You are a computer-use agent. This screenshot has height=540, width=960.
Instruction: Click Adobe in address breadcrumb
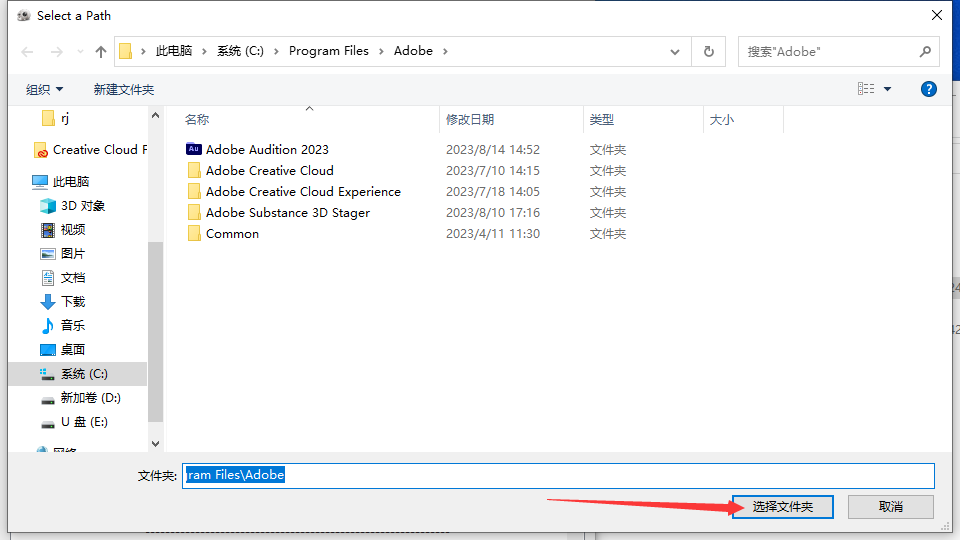point(413,51)
